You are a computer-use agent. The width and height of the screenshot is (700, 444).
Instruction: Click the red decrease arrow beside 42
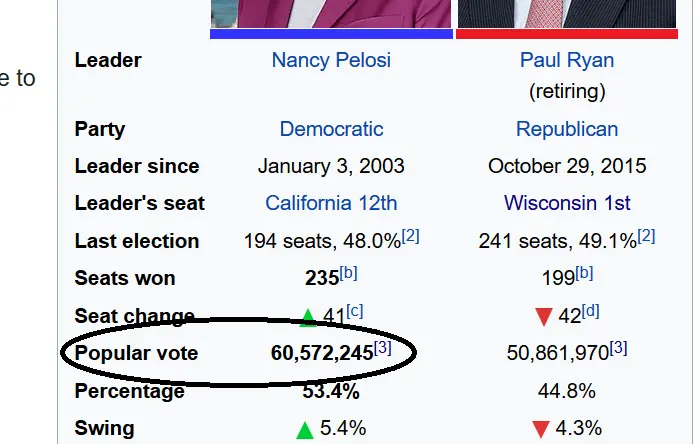pyautogui.click(x=543, y=318)
